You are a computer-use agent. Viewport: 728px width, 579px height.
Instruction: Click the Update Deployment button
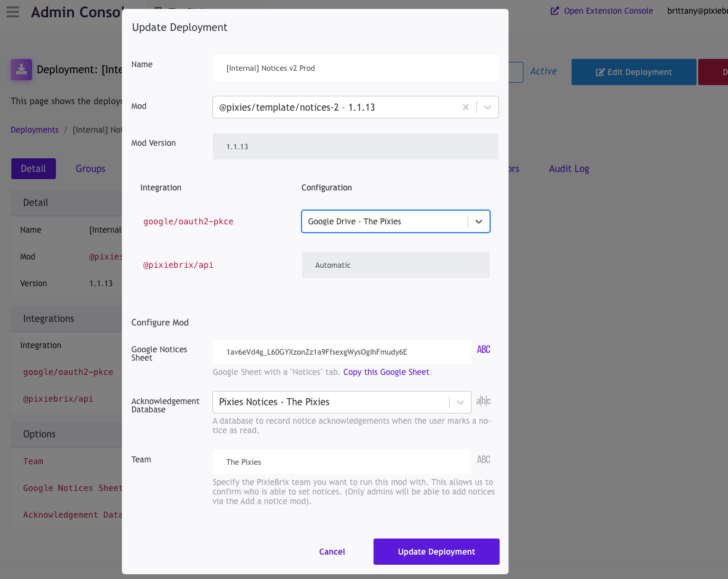pyautogui.click(x=437, y=552)
